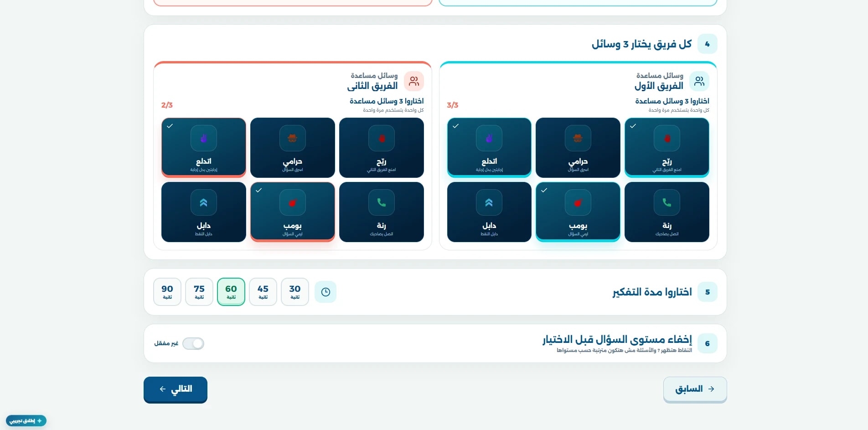This screenshot has width=868, height=430.
Task: Deselect the checked ريّح card for الفريق الأول
Action: click(667, 148)
